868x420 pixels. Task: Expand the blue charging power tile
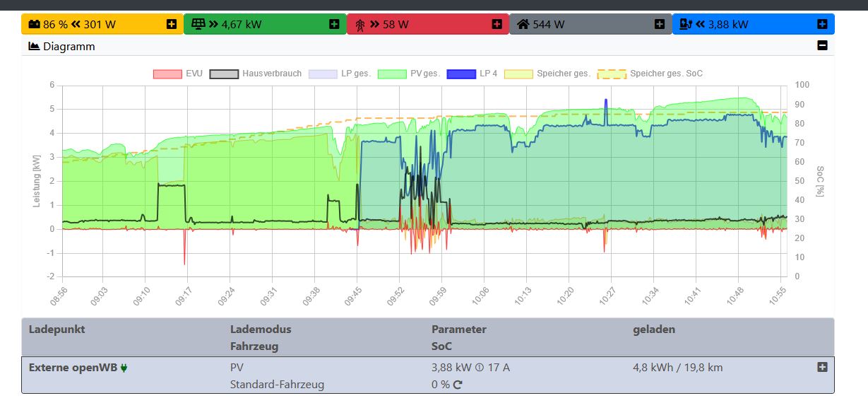click(822, 24)
